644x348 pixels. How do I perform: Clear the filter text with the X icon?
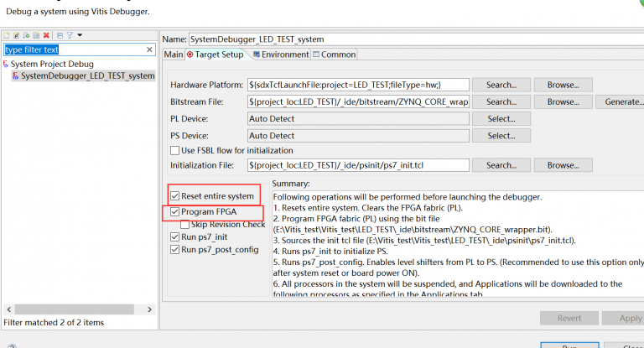tap(149, 49)
